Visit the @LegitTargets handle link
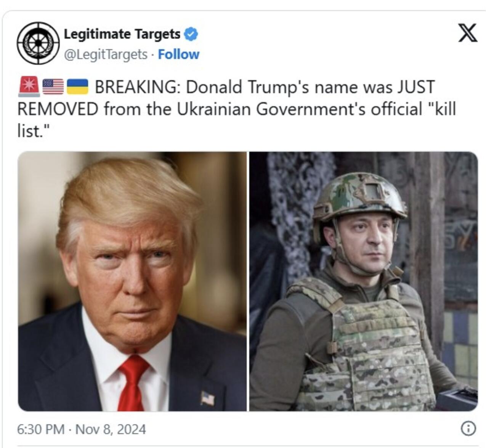Viewport: 486px width, 448px height. [x=106, y=55]
